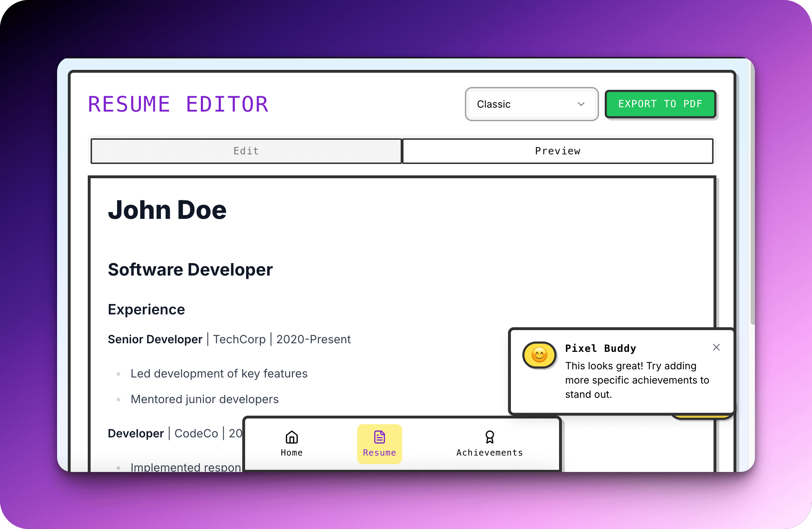Click the Software Developer title

tap(190, 269)
